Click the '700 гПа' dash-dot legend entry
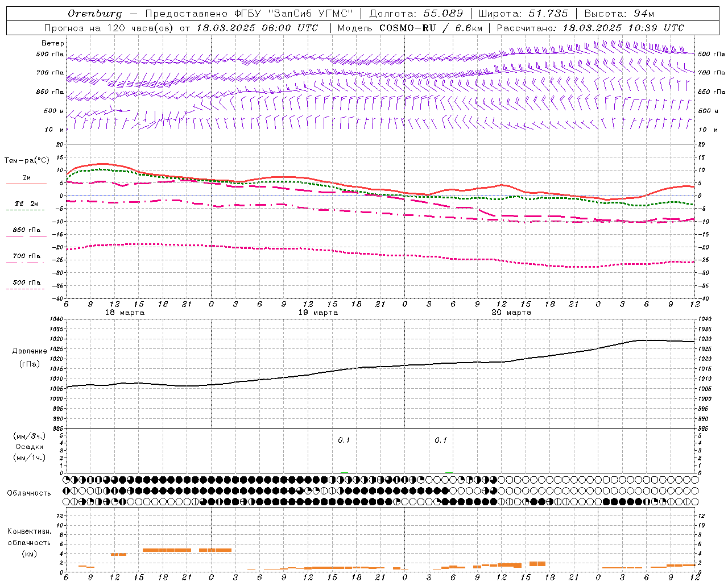 tap(27, 256)
